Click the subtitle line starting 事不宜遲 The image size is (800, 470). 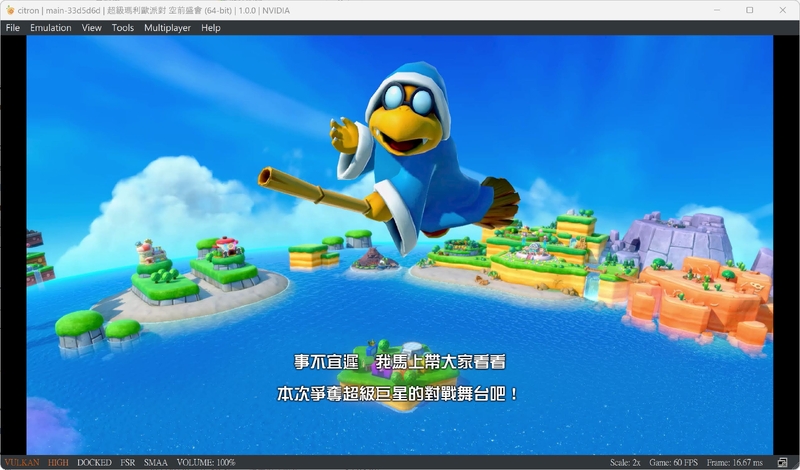(399, 362)
